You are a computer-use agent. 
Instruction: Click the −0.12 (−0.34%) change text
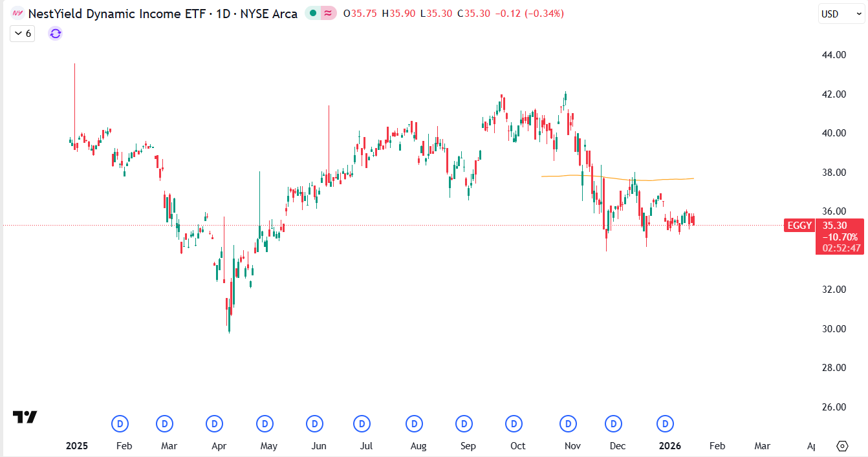529,14
